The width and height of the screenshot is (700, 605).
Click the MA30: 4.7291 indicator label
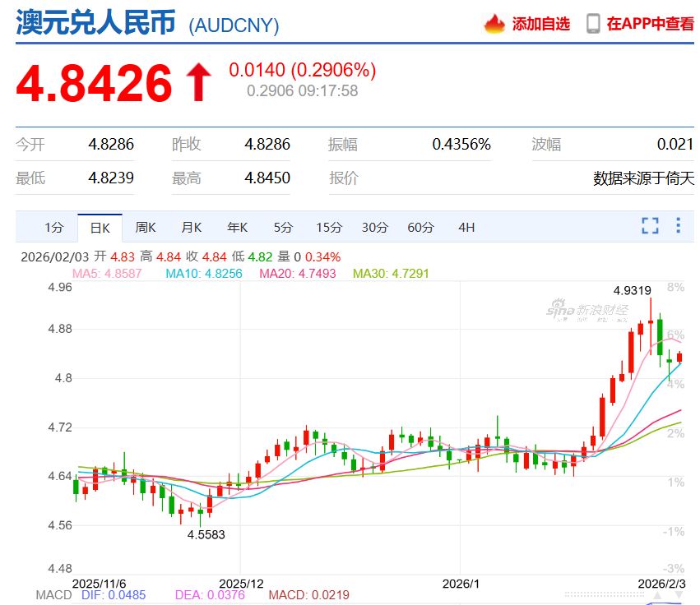point(391,274)
